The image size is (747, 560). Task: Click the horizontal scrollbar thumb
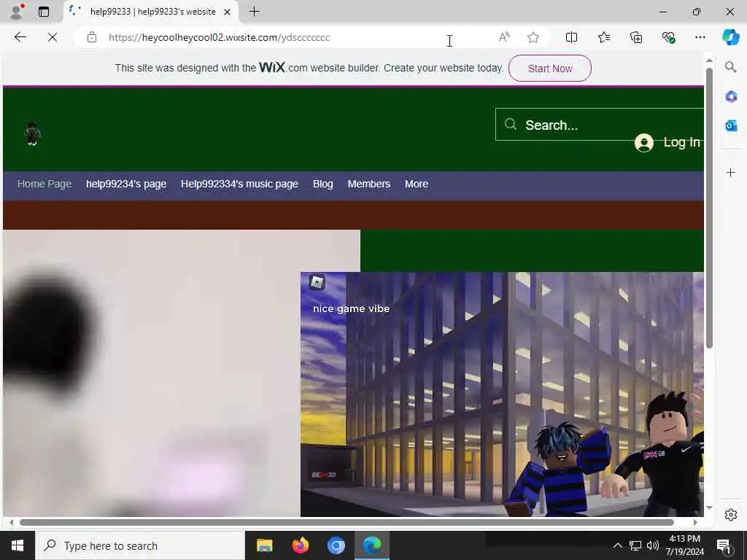(x=347, y=522)
